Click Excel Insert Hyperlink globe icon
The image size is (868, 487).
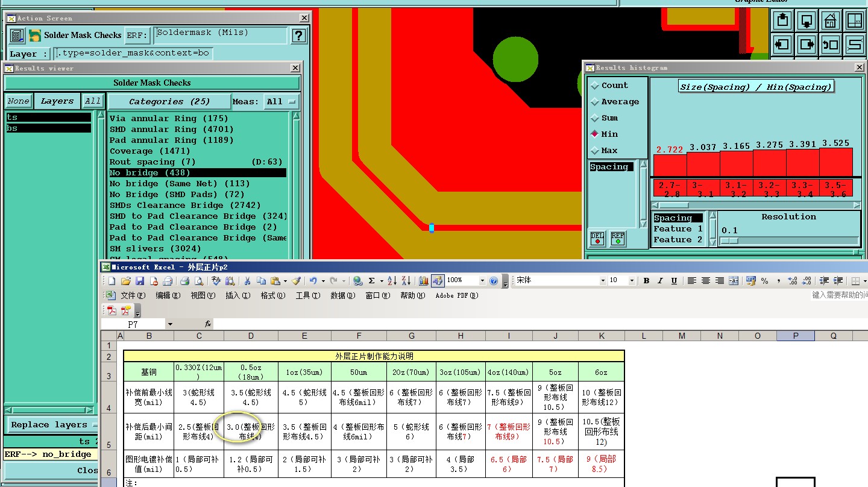pyautogui.click(x=358, y=281)
